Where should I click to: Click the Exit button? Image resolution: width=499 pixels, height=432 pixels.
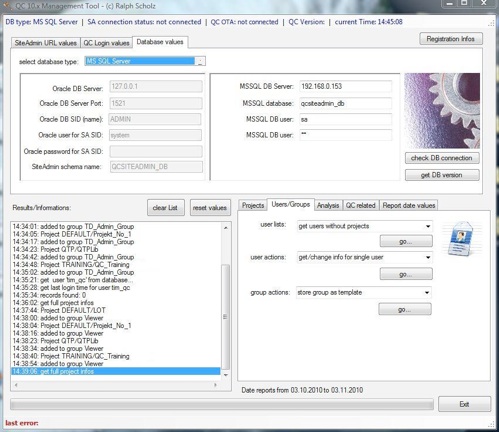click(464, 404)
